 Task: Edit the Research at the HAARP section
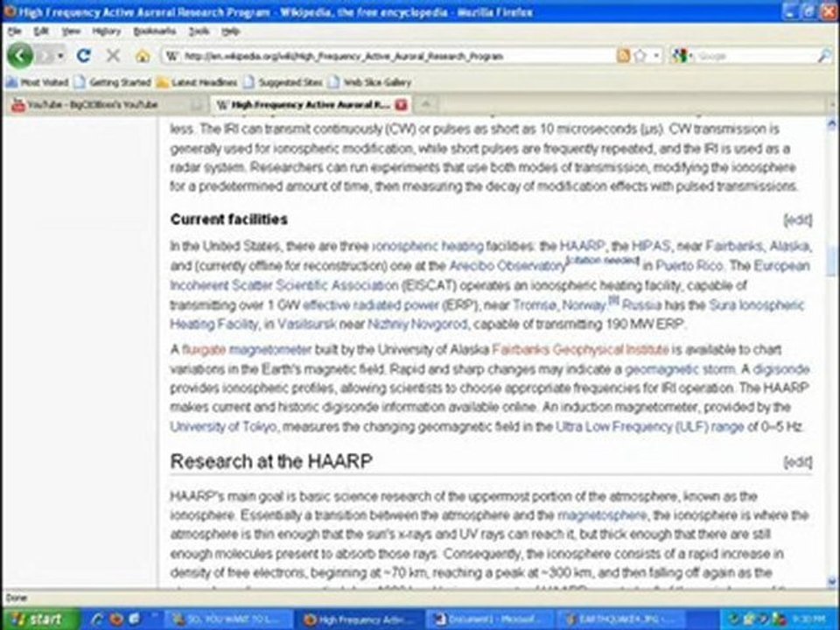coord(798,462)
